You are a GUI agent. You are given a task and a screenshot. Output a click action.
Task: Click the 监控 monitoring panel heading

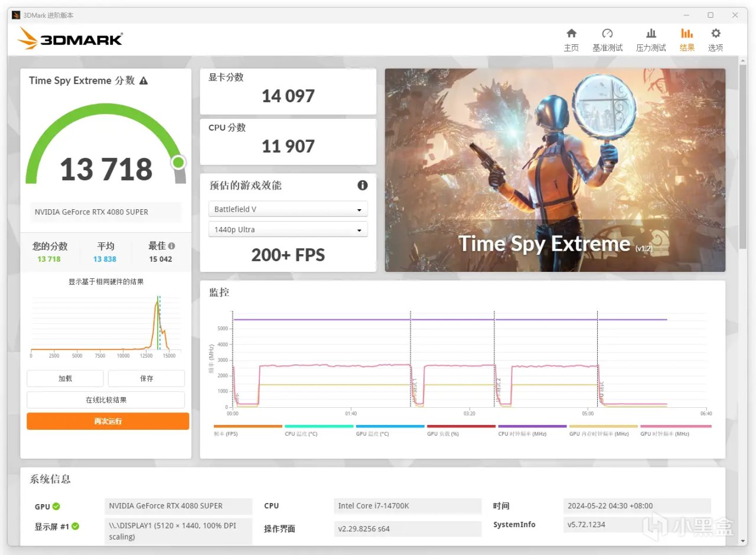(x=219, y=292)
